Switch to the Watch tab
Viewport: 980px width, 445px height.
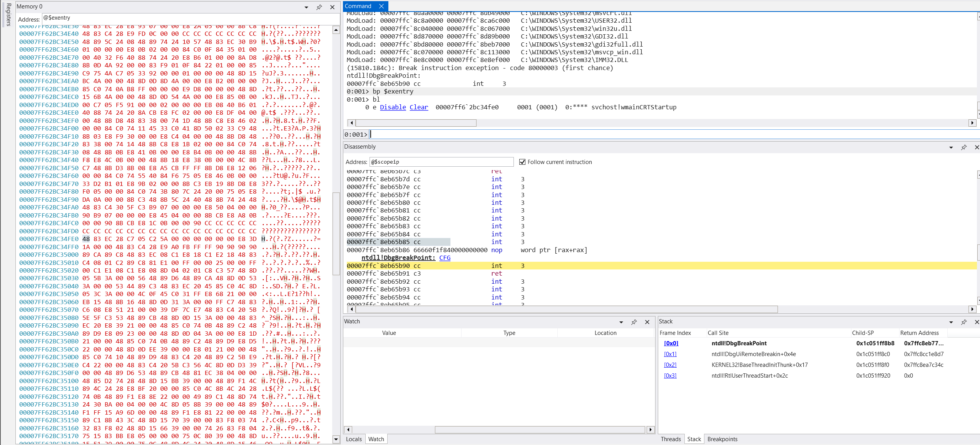point(376,439)
